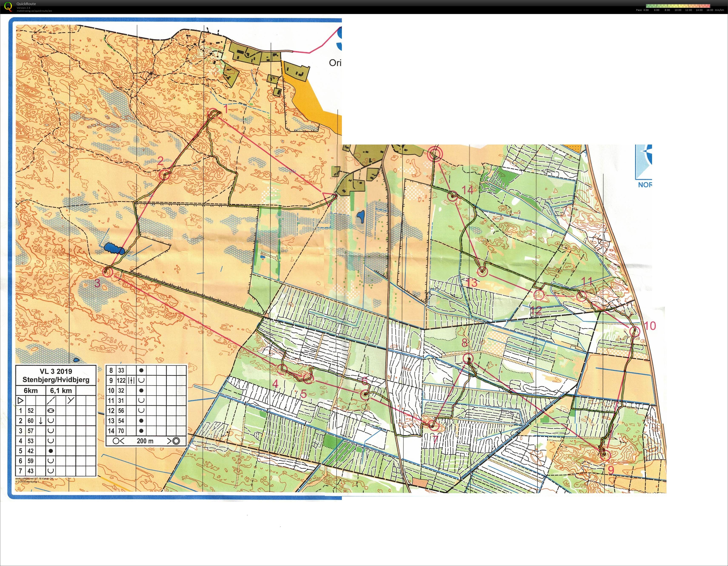Click the NOR logo at map's right edge

pos(643,166)
